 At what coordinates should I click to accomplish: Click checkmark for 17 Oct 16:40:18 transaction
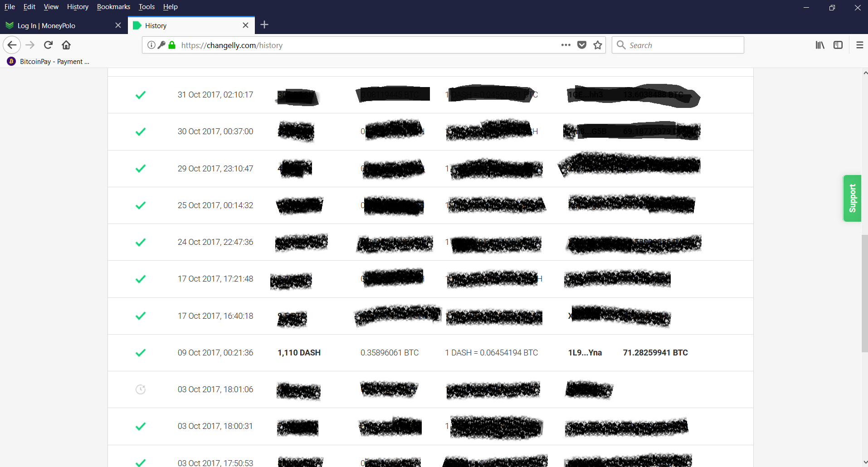141,316
